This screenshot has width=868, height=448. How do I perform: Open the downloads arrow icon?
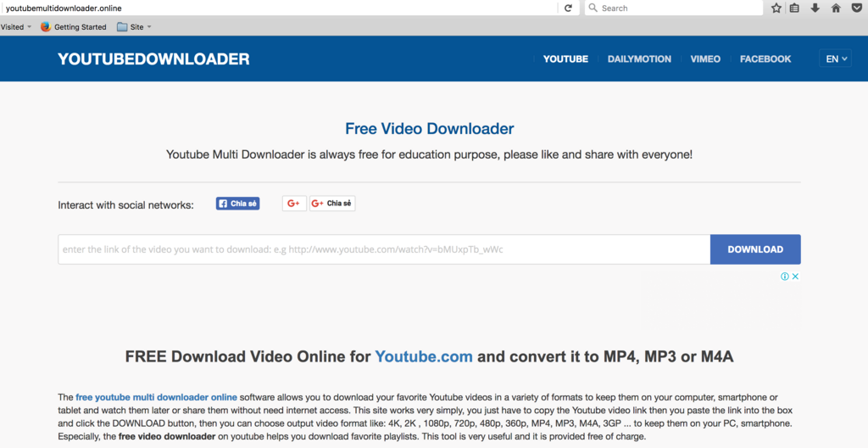[815, 8]
